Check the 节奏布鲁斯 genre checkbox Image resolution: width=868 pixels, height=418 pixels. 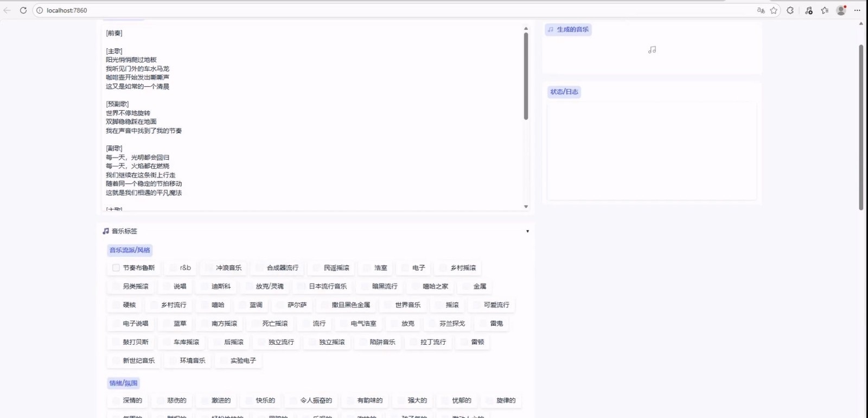point(116,268)
